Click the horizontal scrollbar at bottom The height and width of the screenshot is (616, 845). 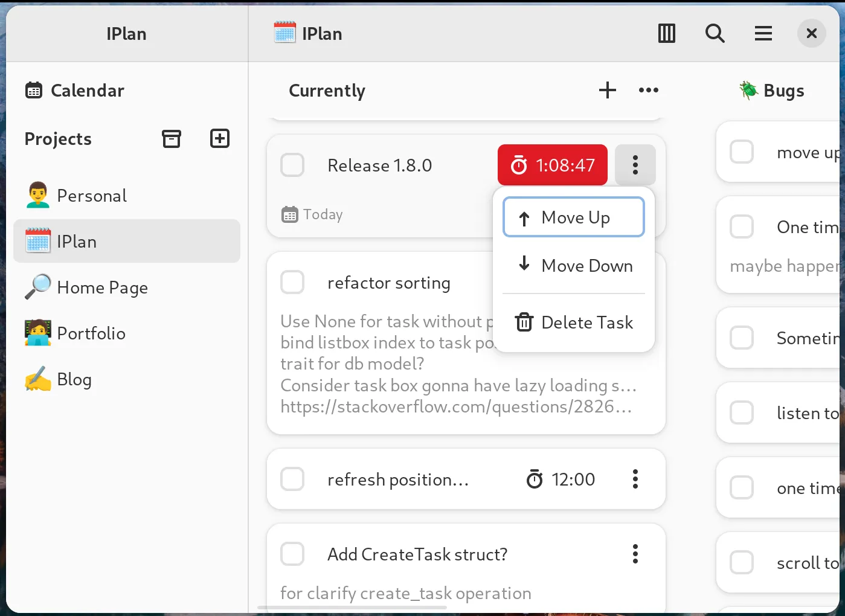click(x=352, y=607)
